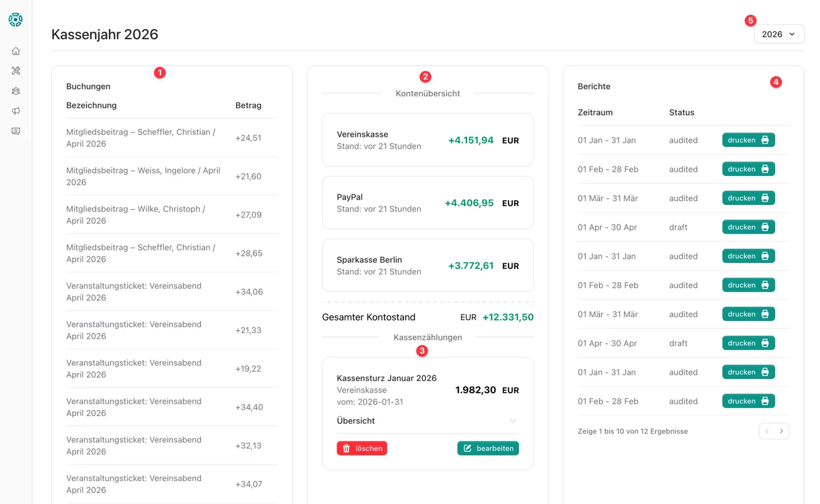This screenshot has width=820, height=504.
Task: Click bearbeiten for Kassensturz Januar 2026
Action: click(488, 448)
